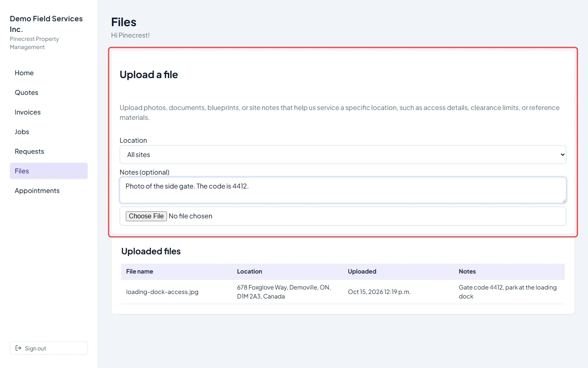Click the Location field label

pos(133,140)
